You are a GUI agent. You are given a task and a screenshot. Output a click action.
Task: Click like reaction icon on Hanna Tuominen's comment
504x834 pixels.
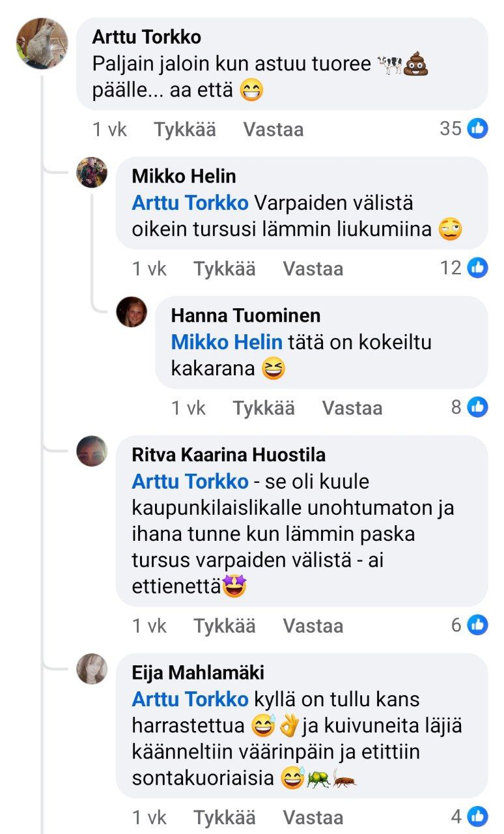click(477, 407)
